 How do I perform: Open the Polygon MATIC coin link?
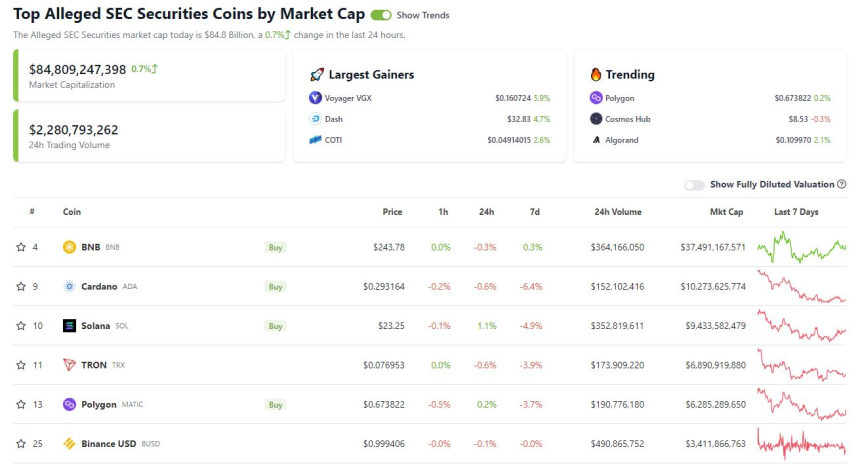(x=98, y=405)
